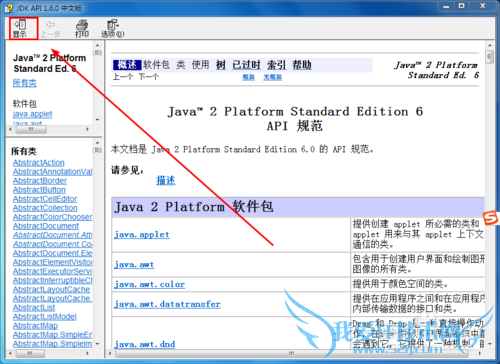Screen dimensions: 500x364
Task: Open java.awt package in table
Action: [134, 265]
